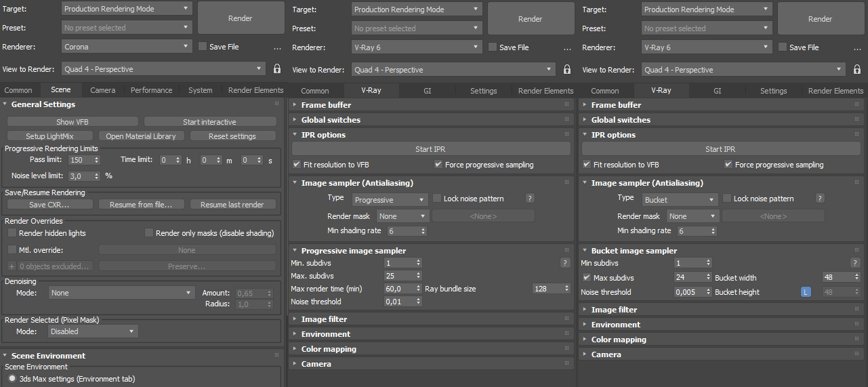This screenshot has width=868, height=387.
Task: Click the Noise level limit spinner arrows
Action: [x=97, y=176]
